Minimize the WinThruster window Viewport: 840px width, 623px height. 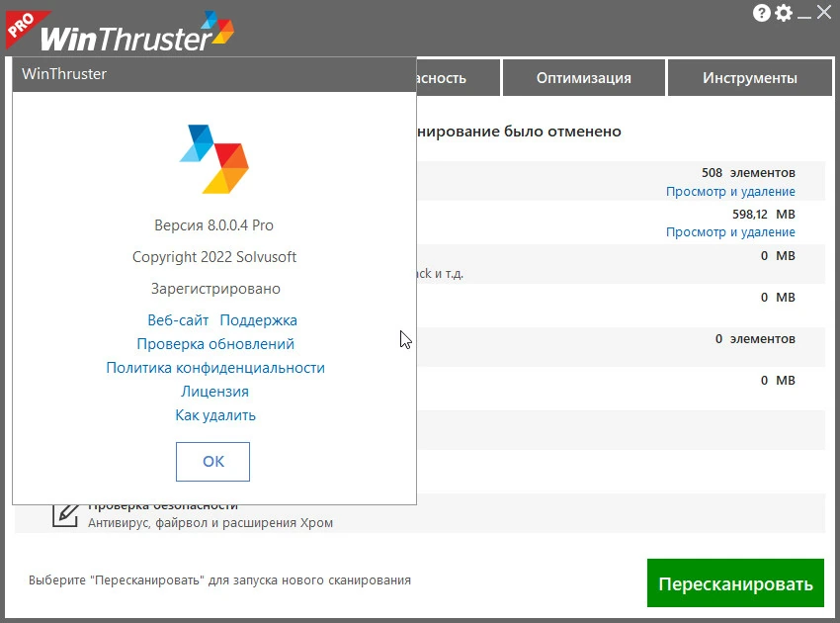[x=804, y=16]
